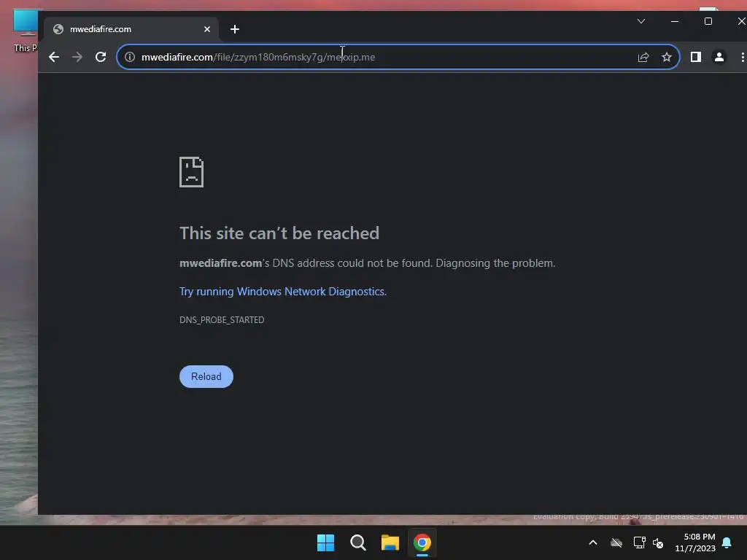Open Windows Search from the taskbar
This screenshot has width=747, height=560.
(357, 542)
